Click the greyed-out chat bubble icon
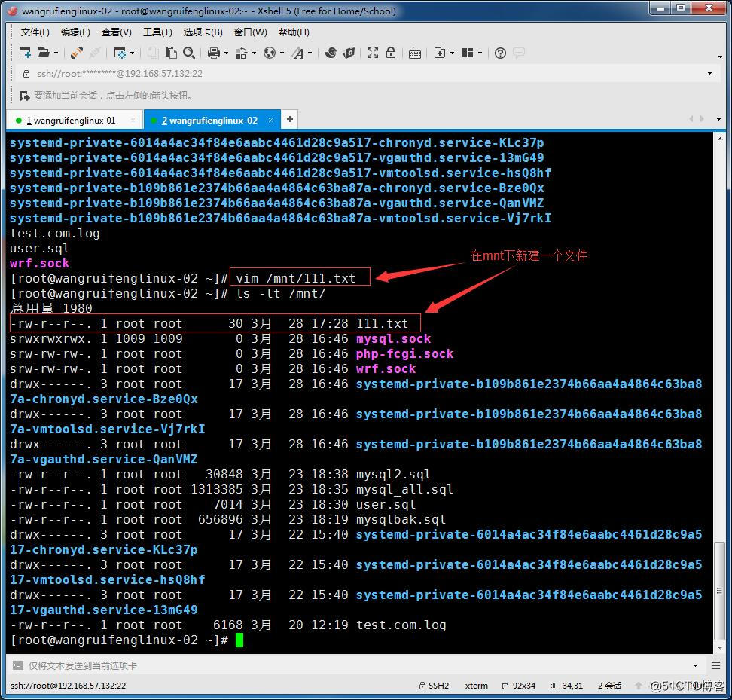Image resolution: width=732 pixels, height=700 pixels. (x=519, y=53)
